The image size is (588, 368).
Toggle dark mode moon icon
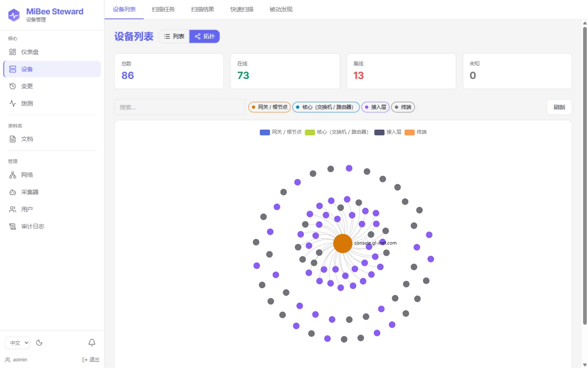39,343
